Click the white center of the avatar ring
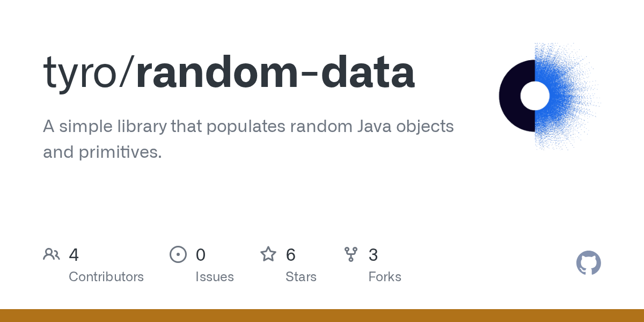The width and height of the screenshot is (644, 322). (535, 96)
